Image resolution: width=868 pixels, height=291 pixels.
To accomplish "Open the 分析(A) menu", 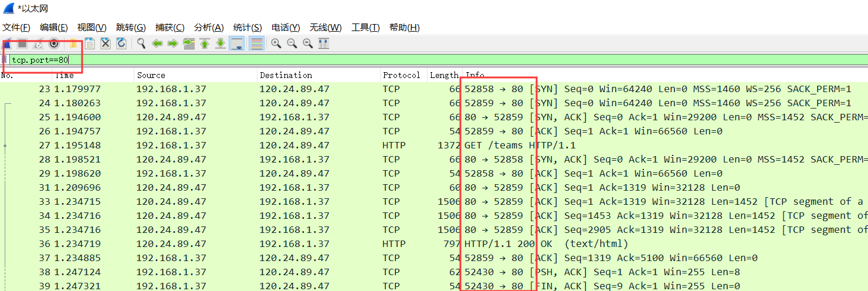I will tap(209, 28).
